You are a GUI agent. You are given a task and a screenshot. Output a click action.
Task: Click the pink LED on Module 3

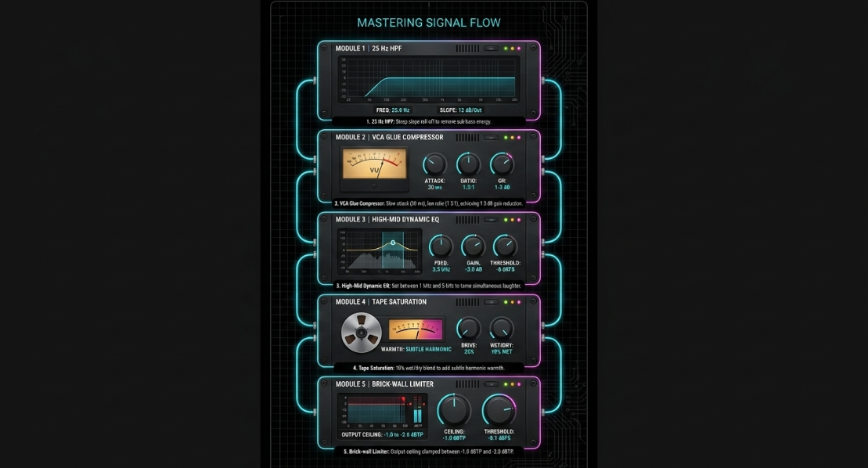click(x=519, y=220)
